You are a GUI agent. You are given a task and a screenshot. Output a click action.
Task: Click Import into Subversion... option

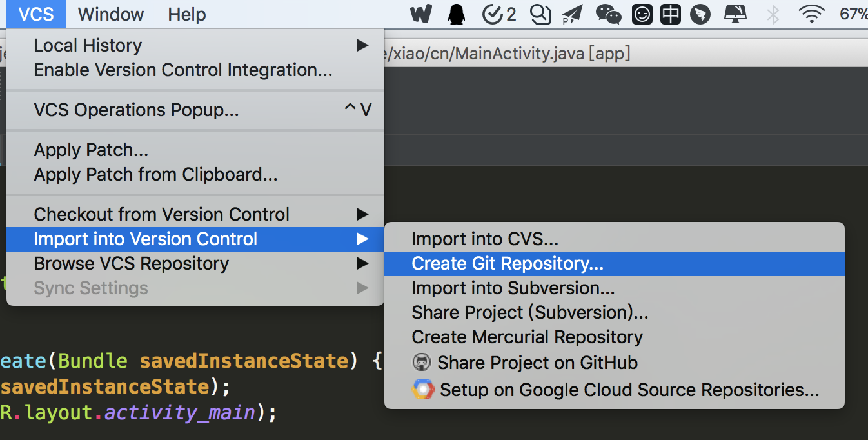(513, 288)
